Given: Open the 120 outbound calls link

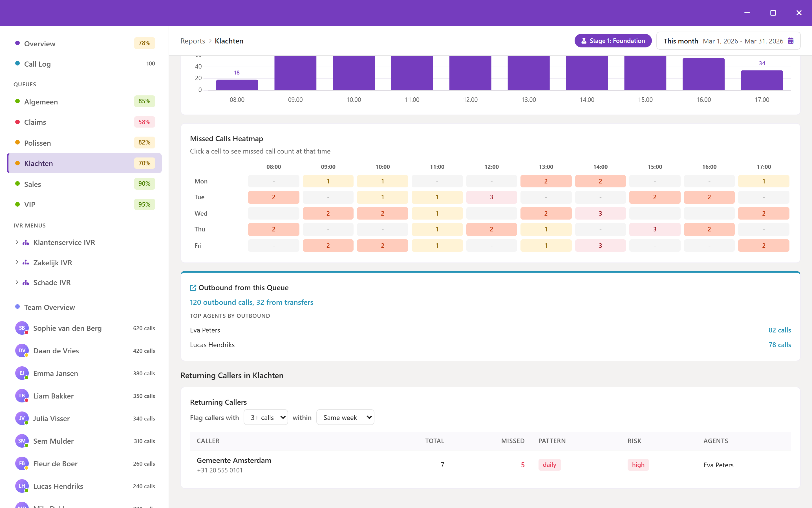Looking at the screenshot, I should point(252,302).
